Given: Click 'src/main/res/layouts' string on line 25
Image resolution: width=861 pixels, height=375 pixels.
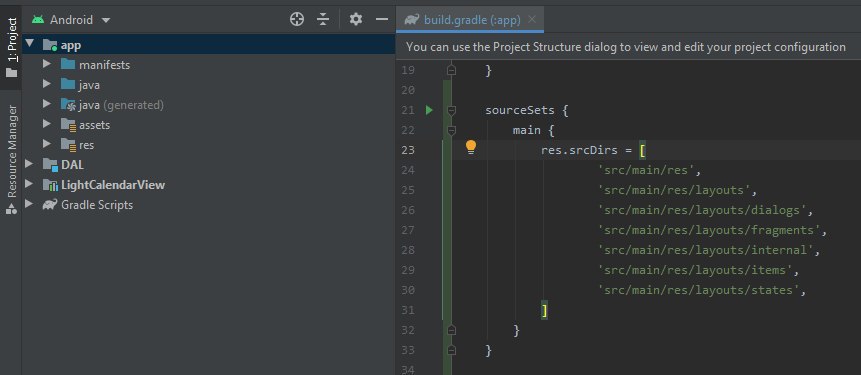Looking at the screenshot, I should 674,190.
